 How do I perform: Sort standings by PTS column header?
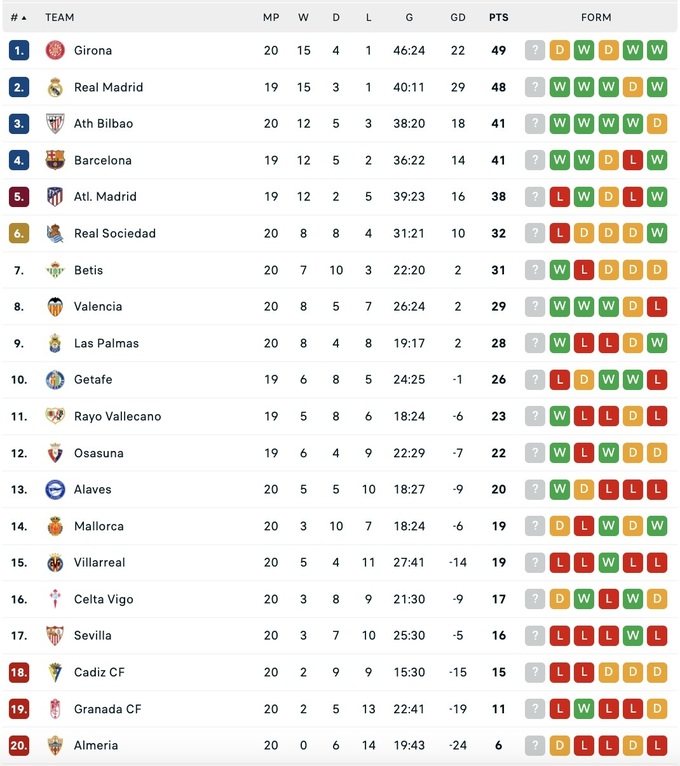click(498, 17)
